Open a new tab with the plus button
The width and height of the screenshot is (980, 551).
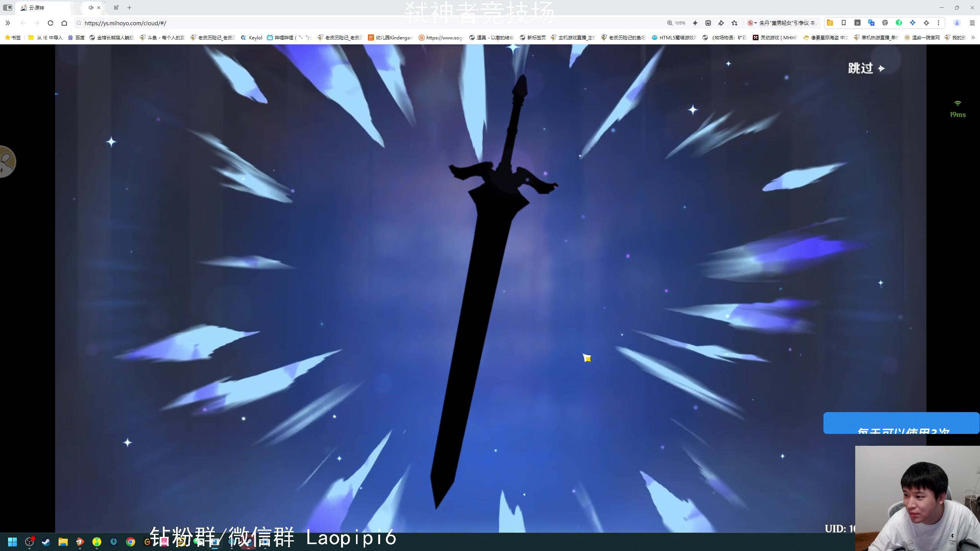129,8
